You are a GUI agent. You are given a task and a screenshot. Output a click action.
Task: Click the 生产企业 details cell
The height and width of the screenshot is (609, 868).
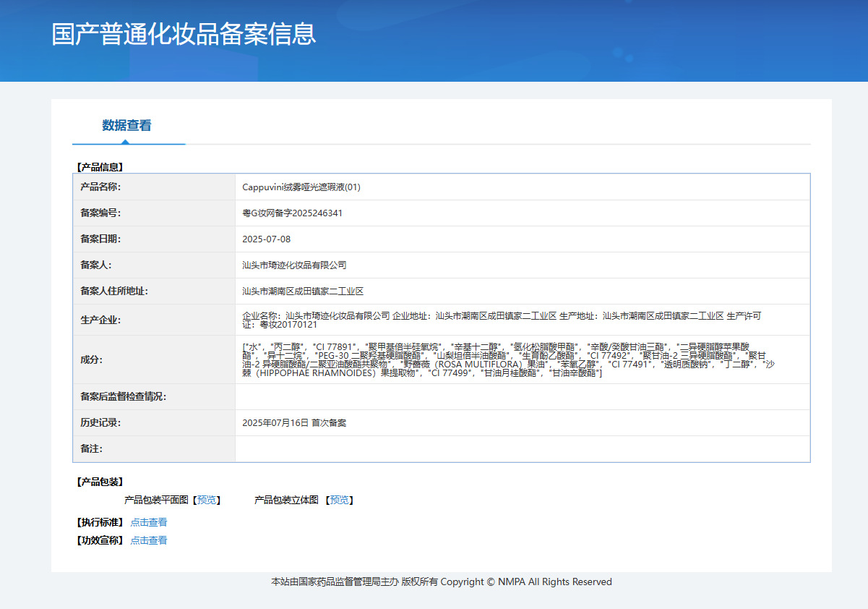523,320
